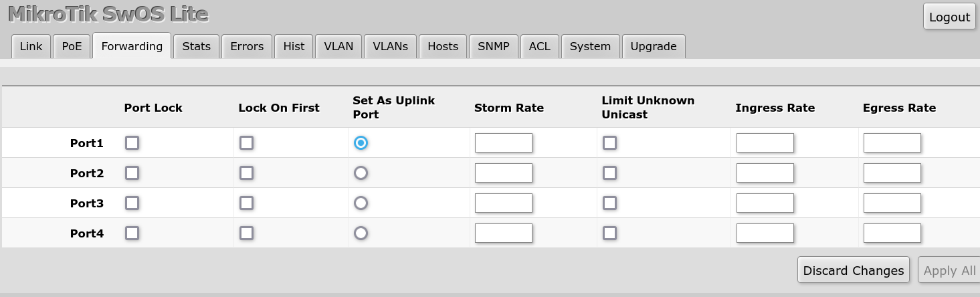Check Limit Unknown Unicast for Port3
The image size is (980, 297).
tap(609, 203)
